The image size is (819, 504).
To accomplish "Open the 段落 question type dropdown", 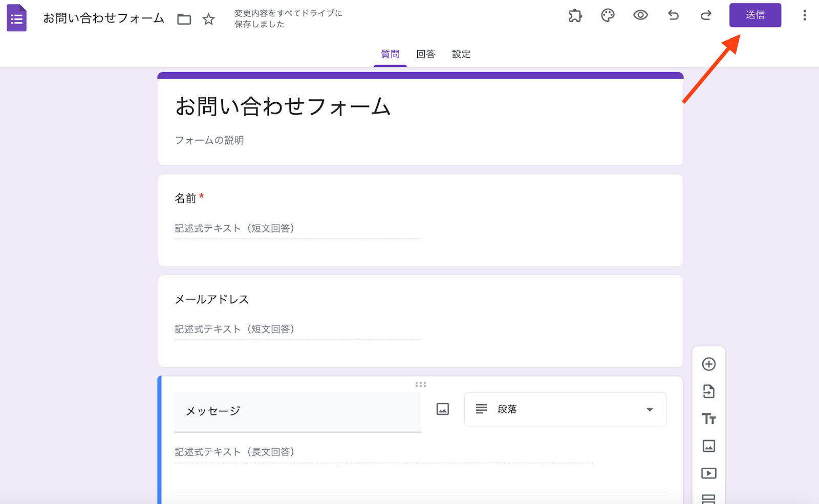I will click(x=565, y=409).
